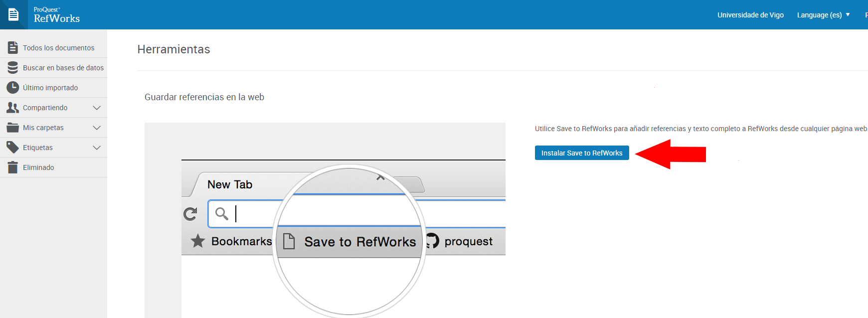Click the RefWorks document logo icon
This screenshot has width=868, height=318.
(x=13, y=14)
